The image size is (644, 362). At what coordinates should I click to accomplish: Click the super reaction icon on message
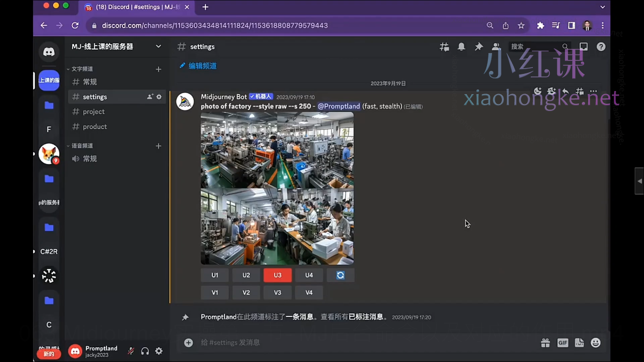551,92
